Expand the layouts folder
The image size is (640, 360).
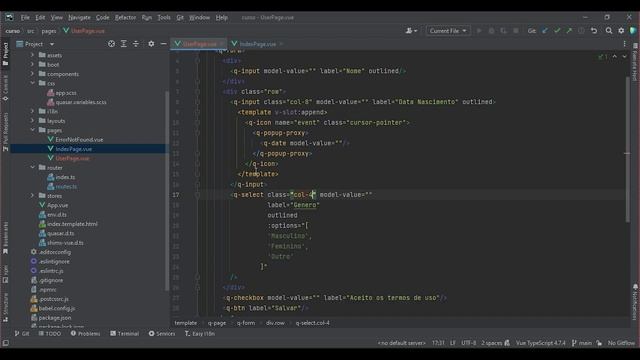pyautogui.click(x=32, y=120)
